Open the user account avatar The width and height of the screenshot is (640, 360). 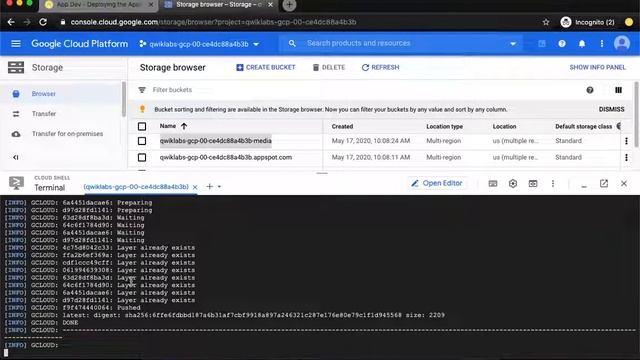[x=622, y=43]
